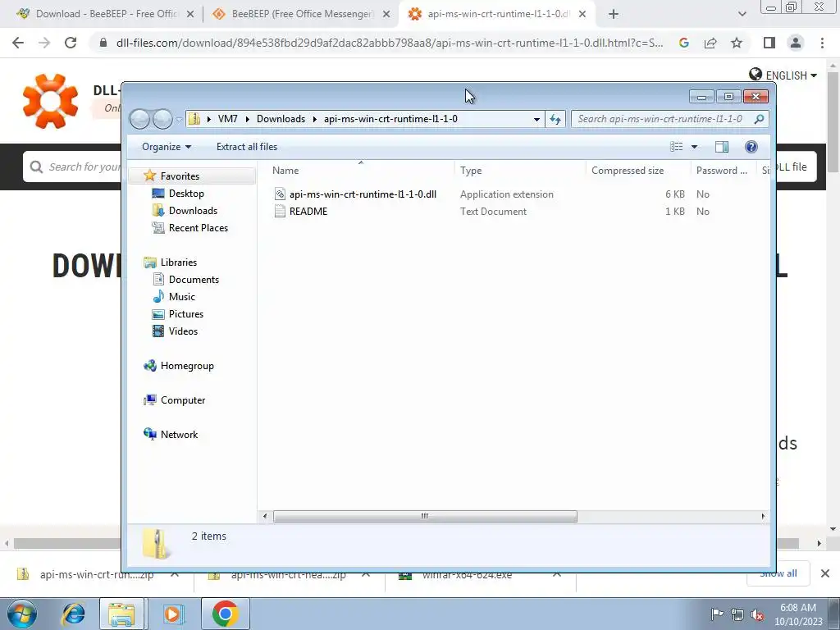Viewport: 840px width, 630px height.
Task: Switch to Download - BeeBEEP tab
Action: (x=104, y=14)
